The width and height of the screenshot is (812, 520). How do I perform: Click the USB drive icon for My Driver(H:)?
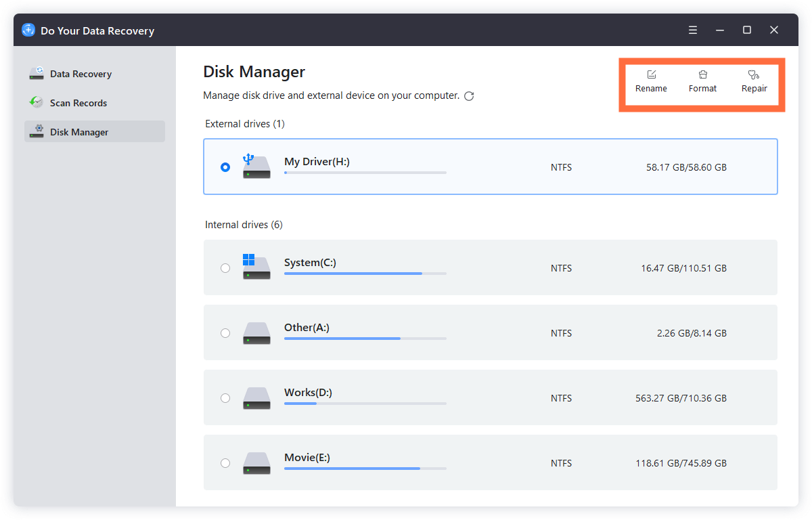256,167
